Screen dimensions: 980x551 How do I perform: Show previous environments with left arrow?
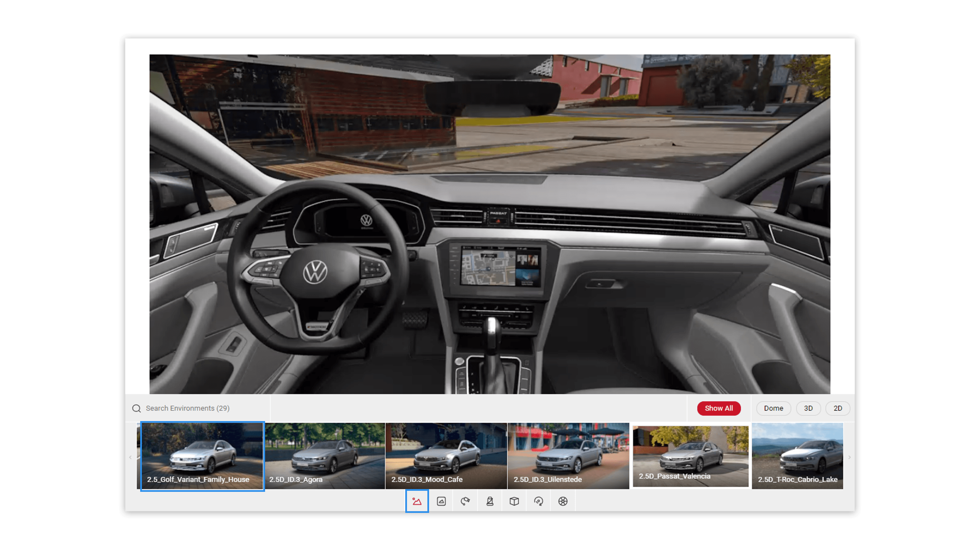[130, 457]
